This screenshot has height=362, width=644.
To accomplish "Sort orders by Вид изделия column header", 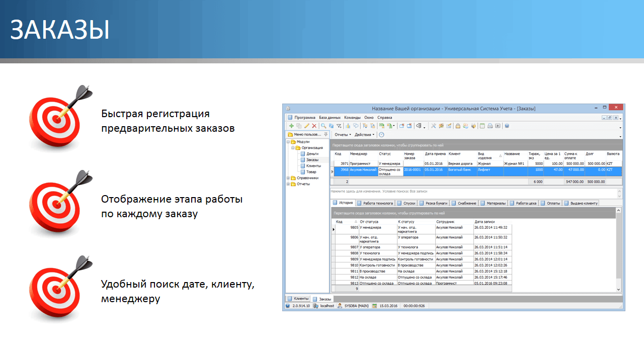I will pos(490,156).
